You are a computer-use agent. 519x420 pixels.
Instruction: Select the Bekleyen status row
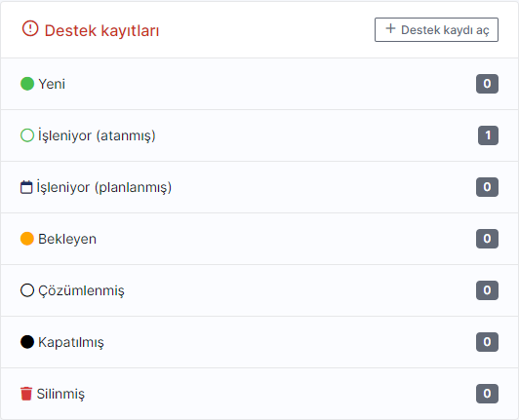coord(259,239)
